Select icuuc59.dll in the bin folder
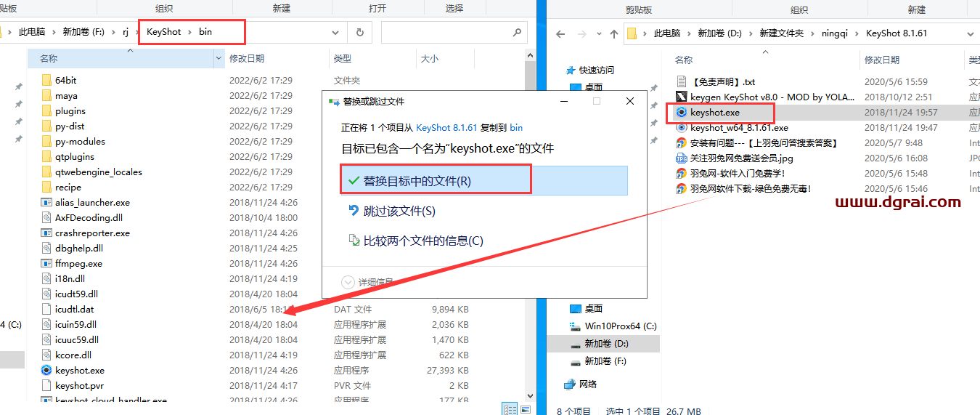This screenshot has width=980, height=415. (x=76, y=340)
